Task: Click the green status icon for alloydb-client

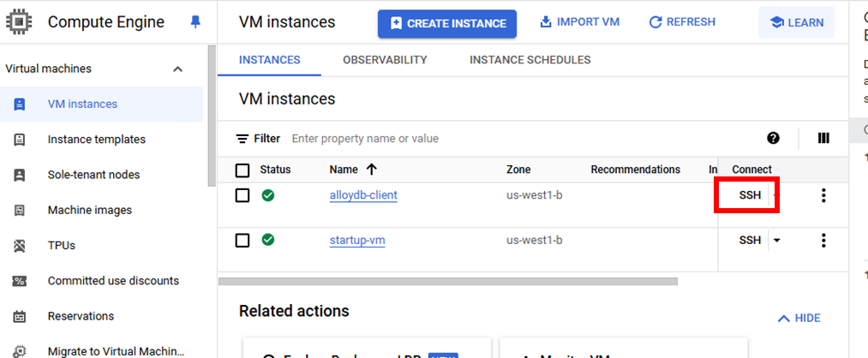Action: coord(268,194)
